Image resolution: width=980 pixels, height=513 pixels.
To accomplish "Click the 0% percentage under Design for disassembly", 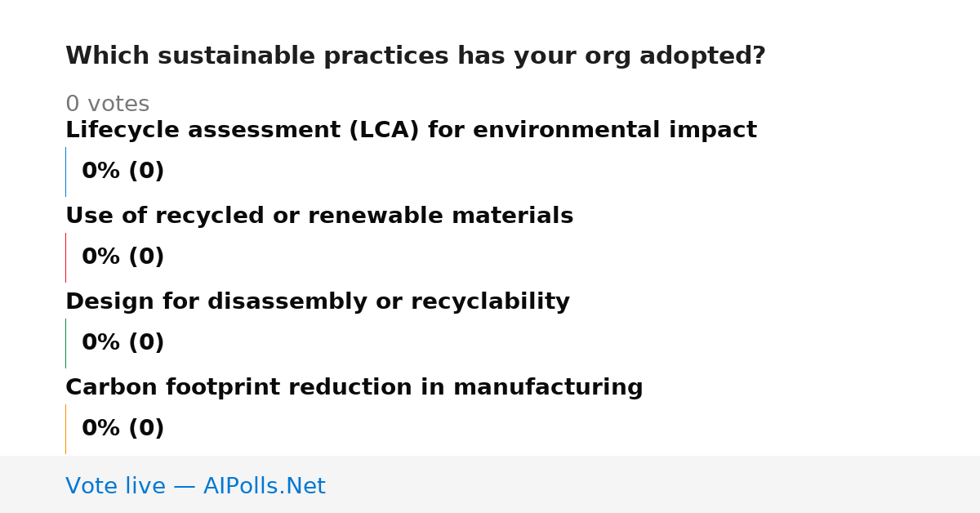I will click(x=101, y=343).
